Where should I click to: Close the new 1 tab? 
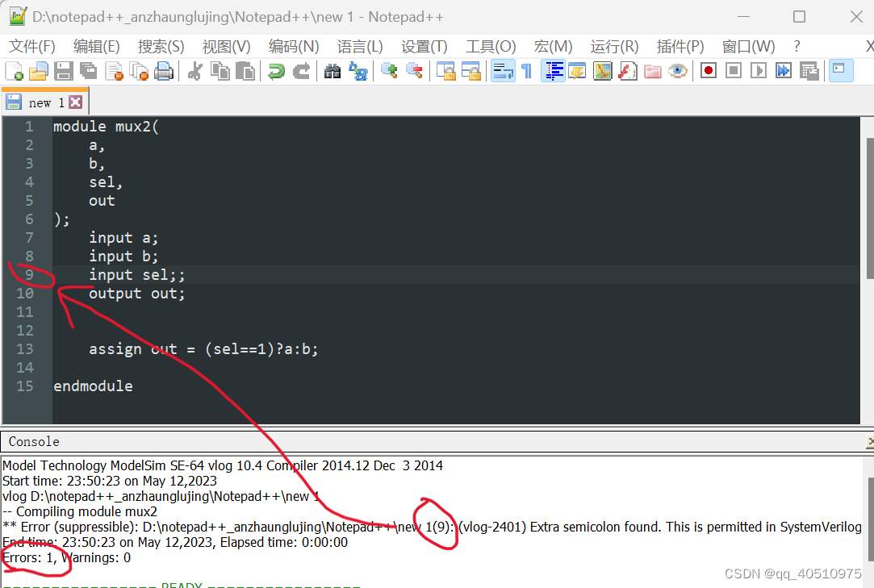(x=75, y=102)
